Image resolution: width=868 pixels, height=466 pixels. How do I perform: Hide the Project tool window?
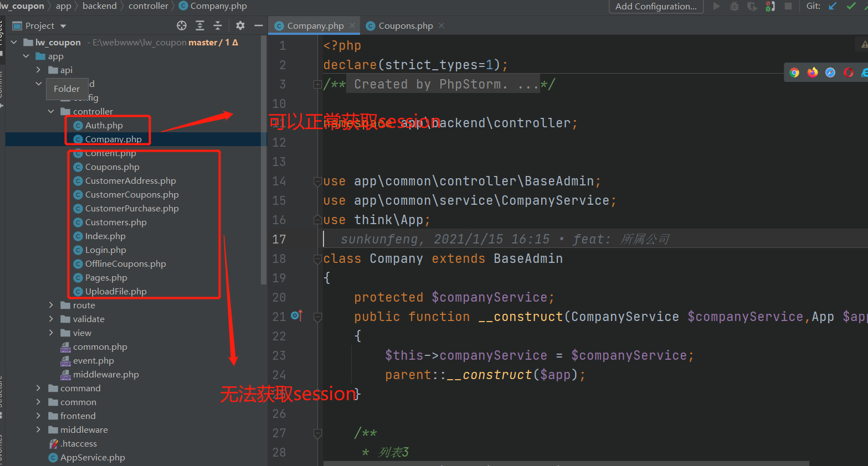click(258, 25)
